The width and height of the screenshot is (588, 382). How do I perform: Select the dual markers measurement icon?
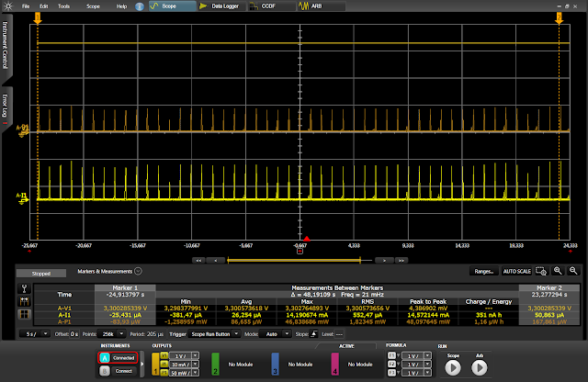coord(24,301)
